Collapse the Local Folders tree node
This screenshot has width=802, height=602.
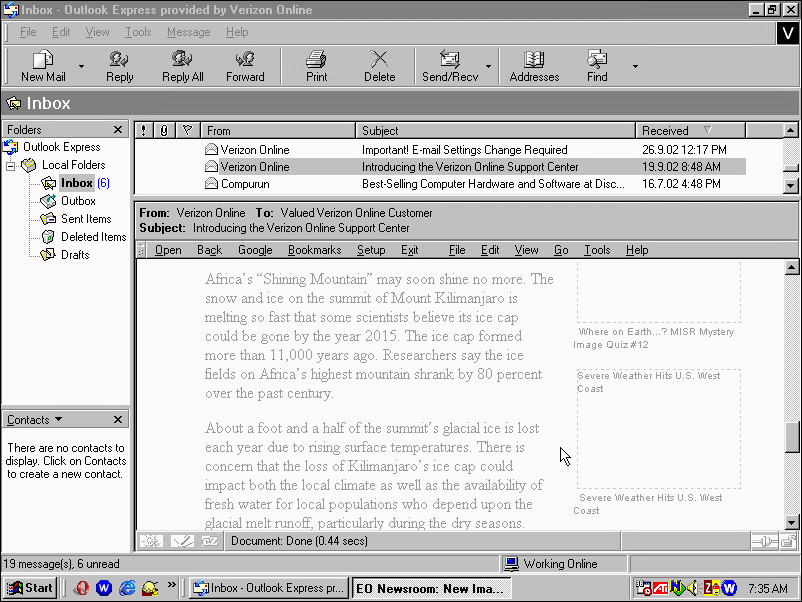tap(10, 166)
